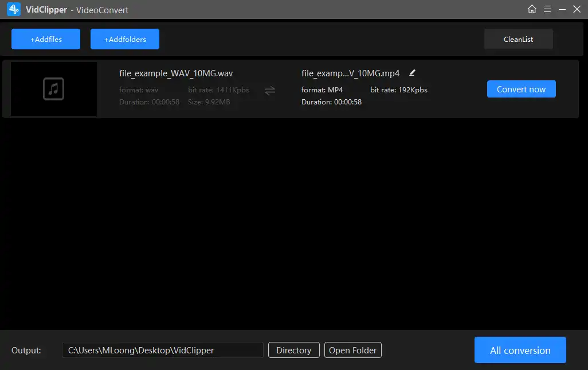Viewport: 588px width, 370px height.
Task: Start converting with Convert now
Action: tap(522, 89)
